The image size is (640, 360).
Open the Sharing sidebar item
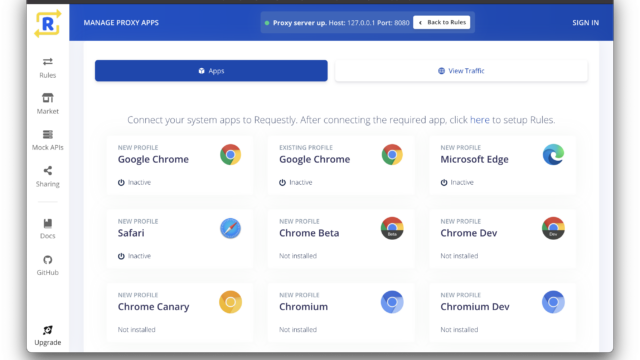pos(48,176)
